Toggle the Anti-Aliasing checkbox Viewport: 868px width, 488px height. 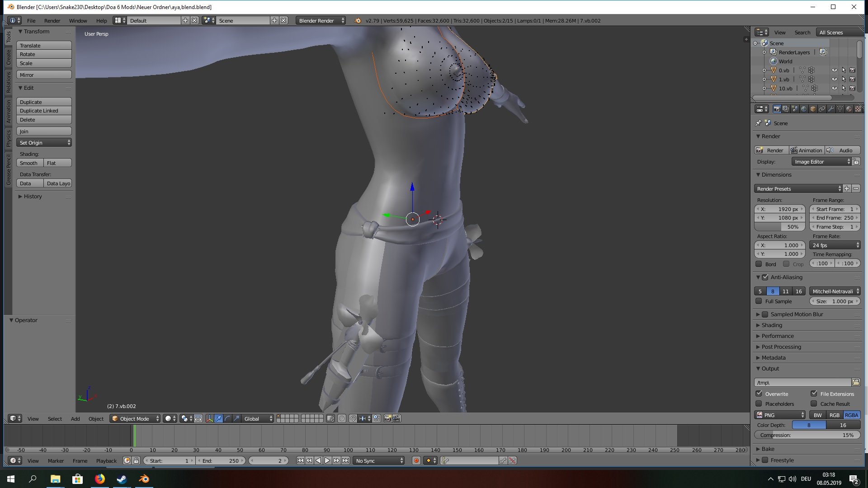pos(765,277)
